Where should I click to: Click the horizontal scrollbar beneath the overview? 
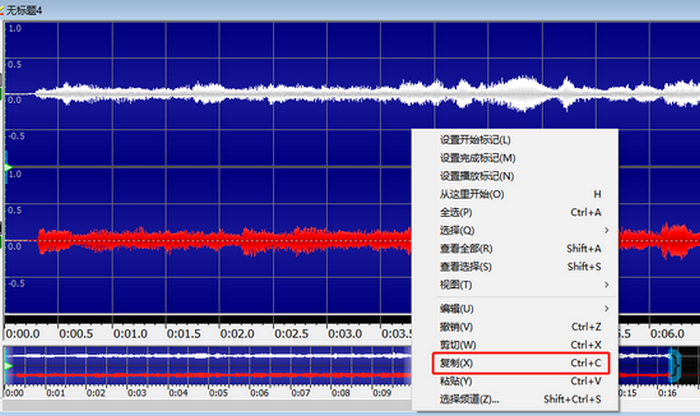[208, 405]
